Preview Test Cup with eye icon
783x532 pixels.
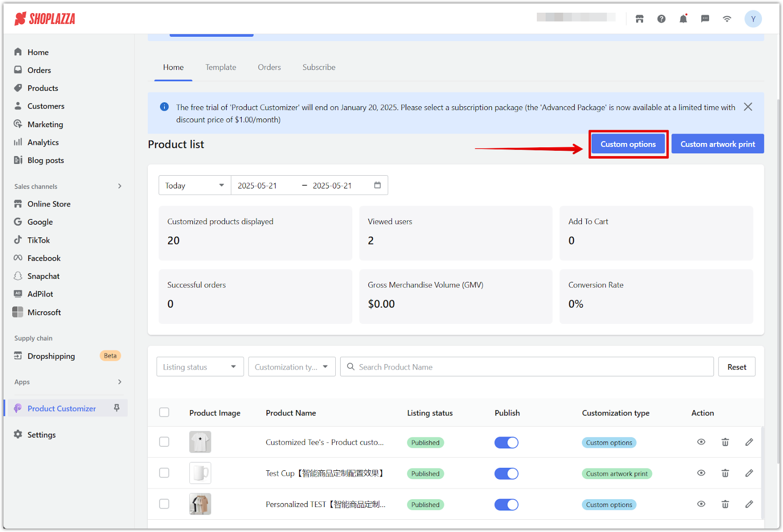701,473
